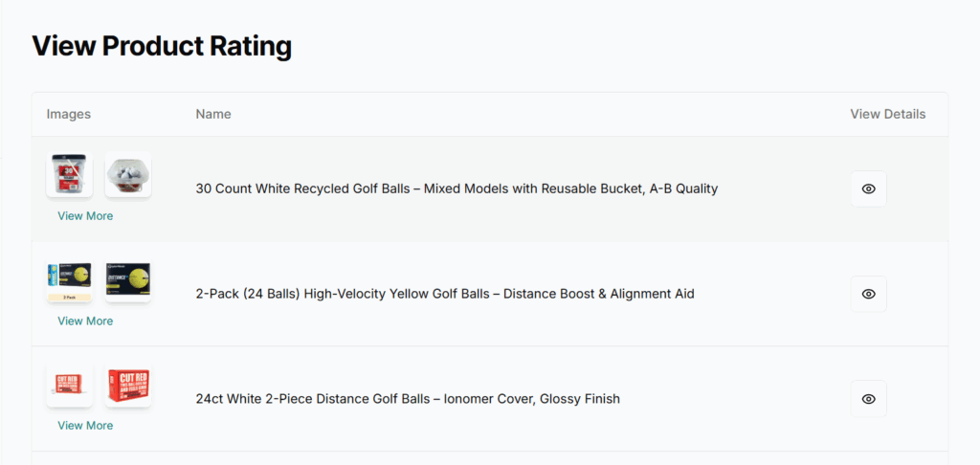The width and height of the screenshot is (980, 465).
Task: Click the empty row below the 24ct product
Action: pos(489,458)
